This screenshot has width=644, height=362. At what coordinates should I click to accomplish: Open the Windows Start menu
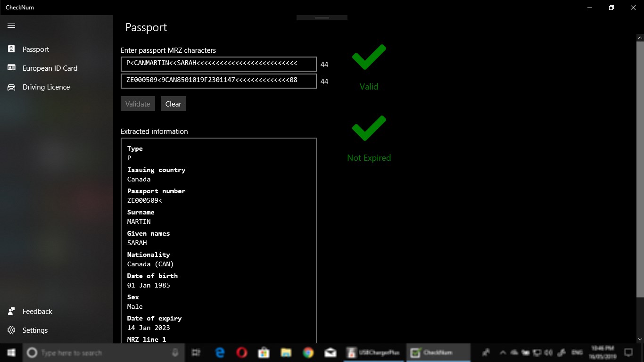tap(11, 353)
